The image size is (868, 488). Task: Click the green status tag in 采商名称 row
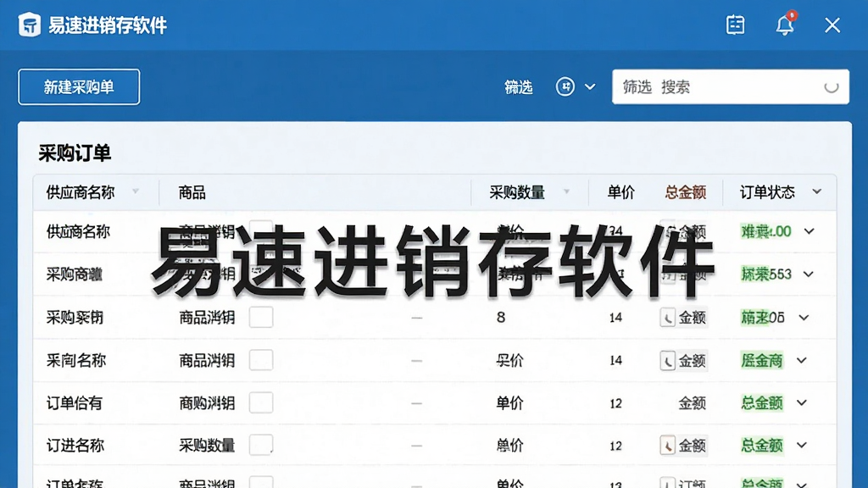pos(762,361)
